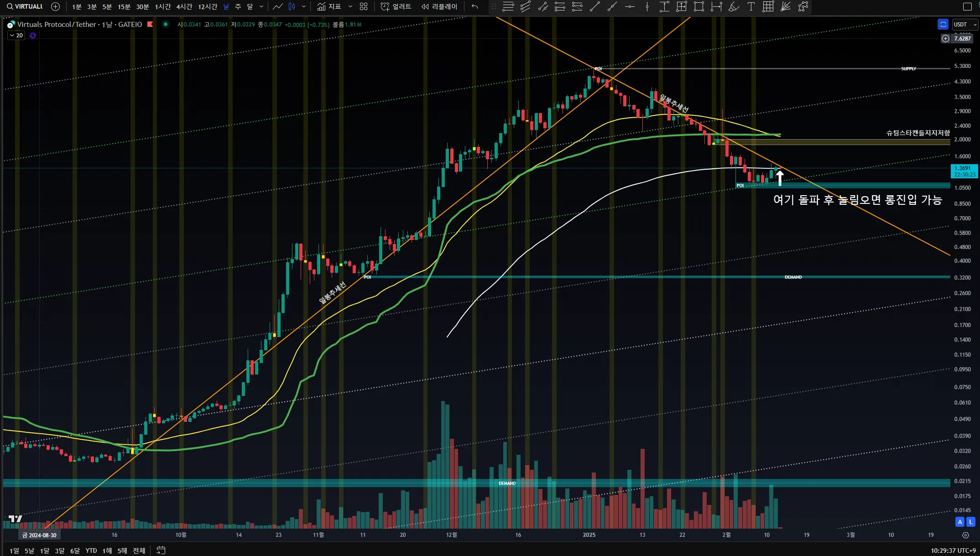
Task: Toggle log scale with L button
Action: [x=971, y=522]
